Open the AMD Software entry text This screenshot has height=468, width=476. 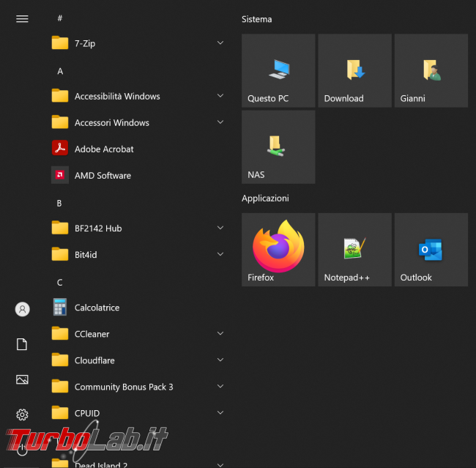[103, 176]
